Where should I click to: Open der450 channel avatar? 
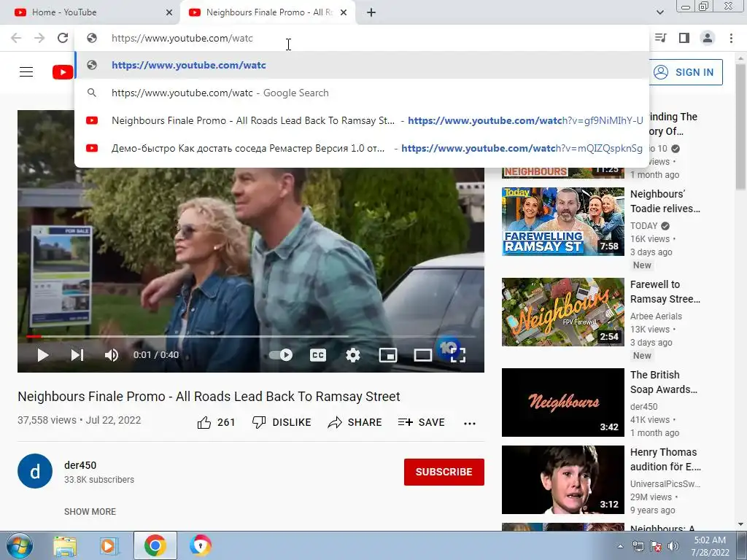(35, 471)
